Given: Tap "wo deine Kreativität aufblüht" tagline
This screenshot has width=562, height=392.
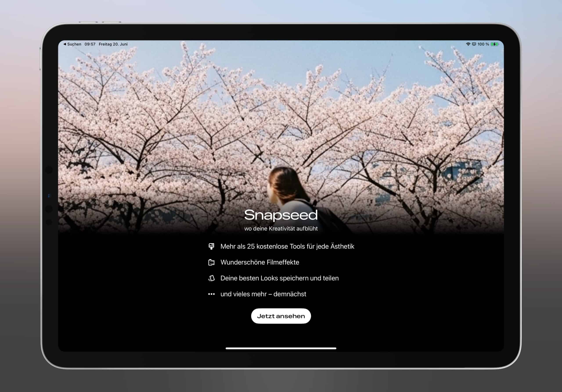Looking at the screenshot, I should click(281, 228).
